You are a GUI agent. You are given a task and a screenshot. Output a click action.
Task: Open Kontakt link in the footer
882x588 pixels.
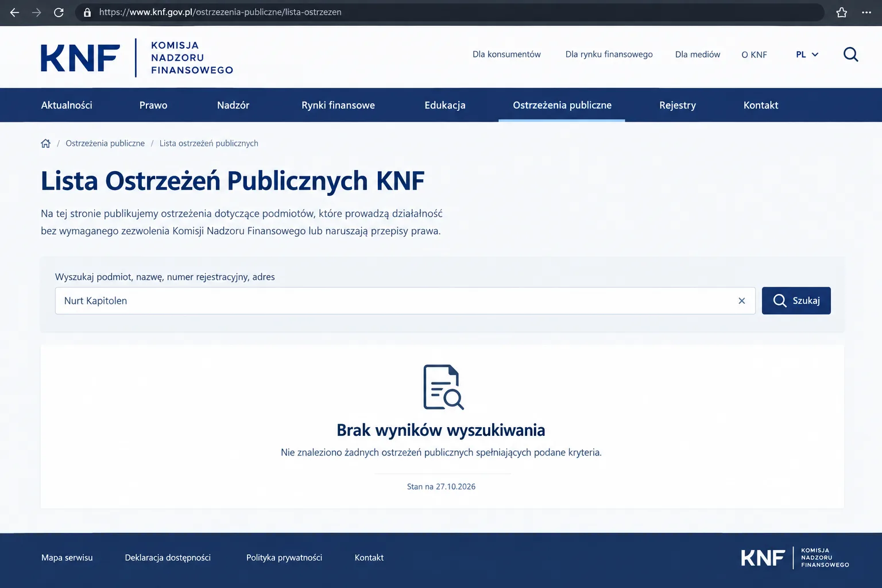point(369,558)
